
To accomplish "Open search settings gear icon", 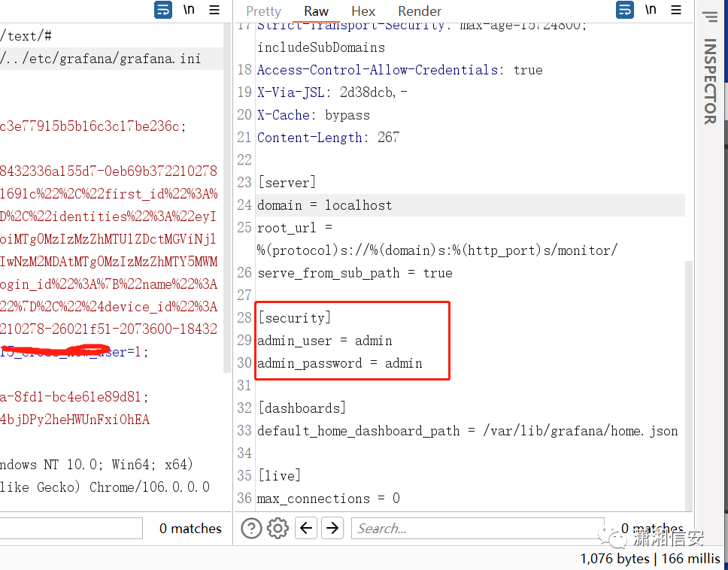I will tap(278, 528).
